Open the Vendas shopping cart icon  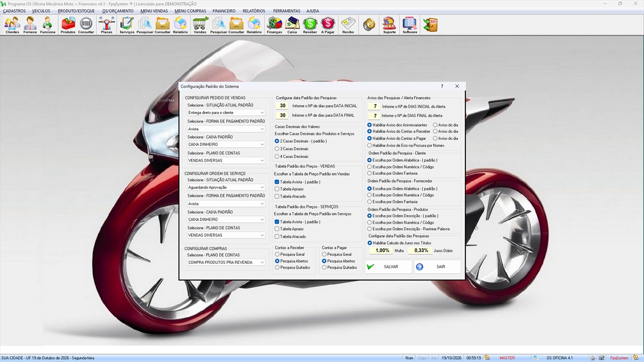pyautogui.click(x=200, y=25)
